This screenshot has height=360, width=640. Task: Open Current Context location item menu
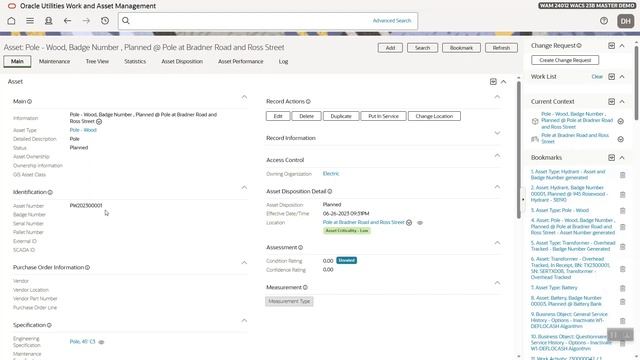tap(620, 139)
